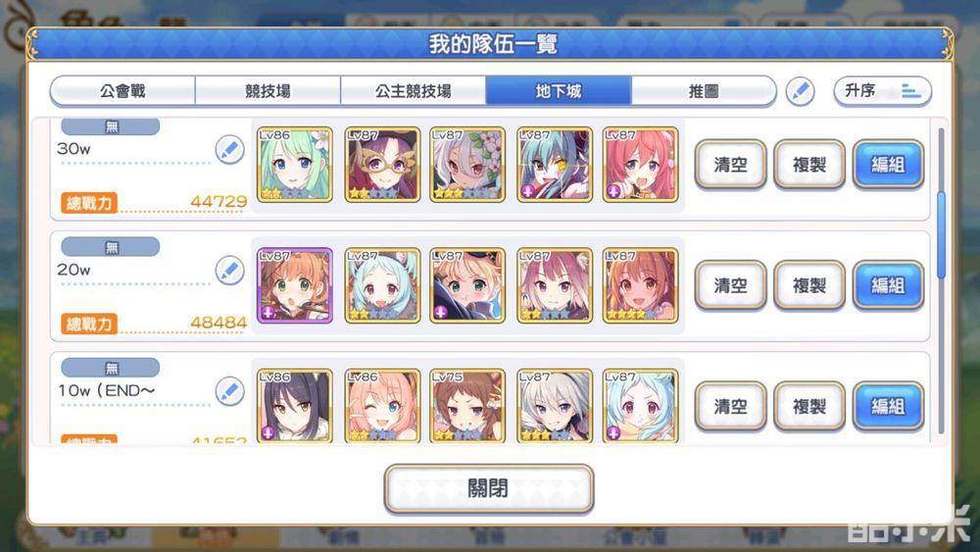
Task: Edit the 30w team name with pencil icon
Action: point(229,150)
